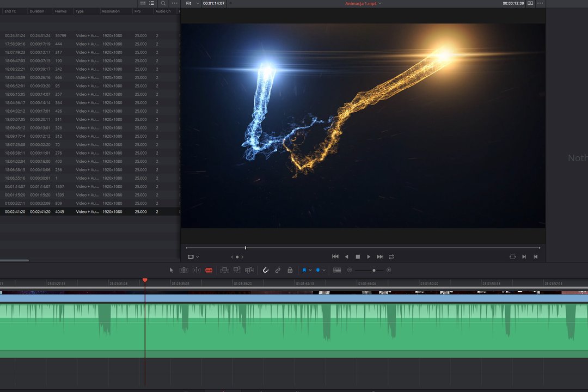Toggle Linked Selection chain icon
Screen dimensions: 588x392
click(278, 270)
